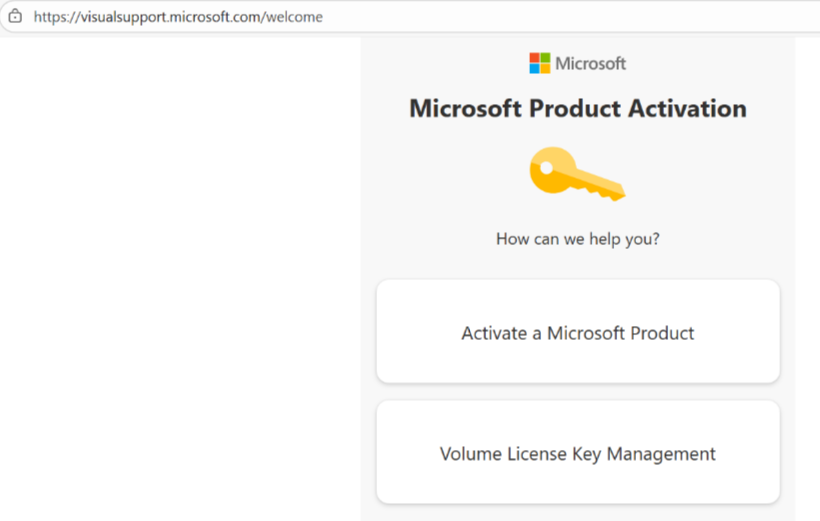This screenshot has height=521, width=820.
Task: Click the site info lock icon
Action: click(15, 16)
